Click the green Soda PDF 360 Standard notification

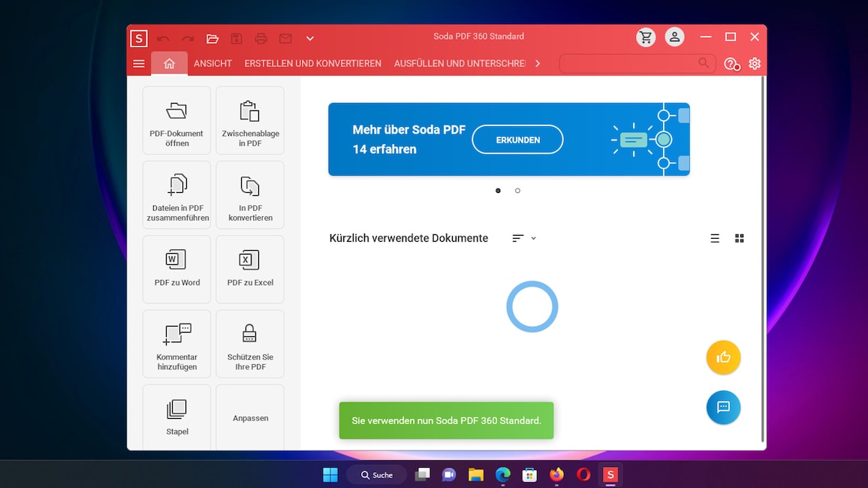(446, 420)
